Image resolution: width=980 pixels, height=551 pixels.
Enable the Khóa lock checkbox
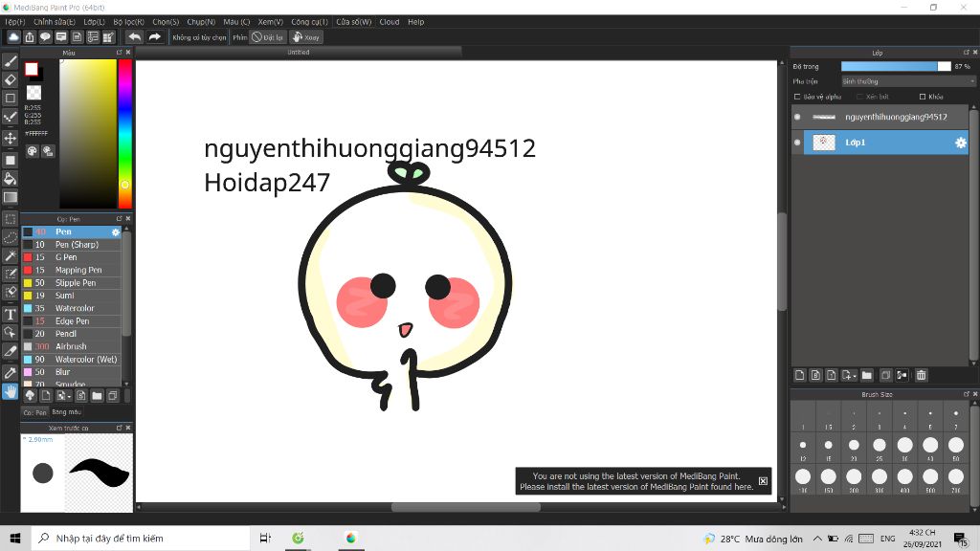point(923,97)
